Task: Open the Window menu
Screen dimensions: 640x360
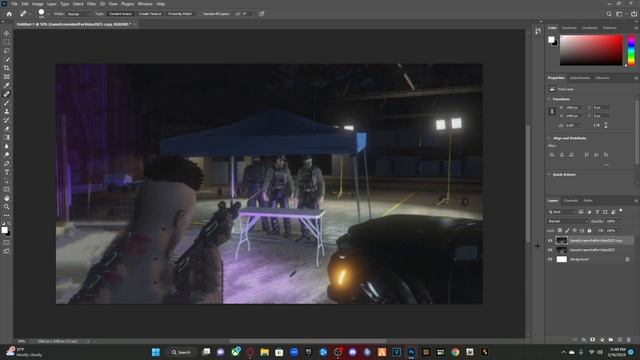Action: [x=145, y=4]
